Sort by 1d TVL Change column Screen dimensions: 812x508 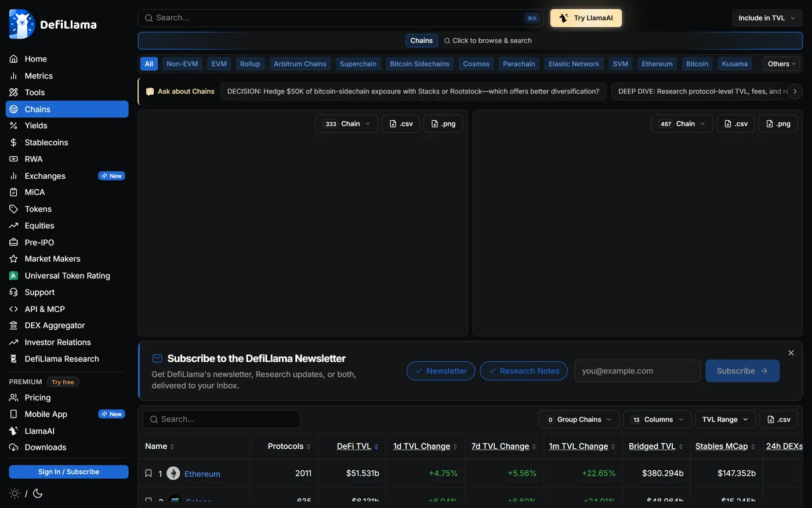(x=425, y=446)
